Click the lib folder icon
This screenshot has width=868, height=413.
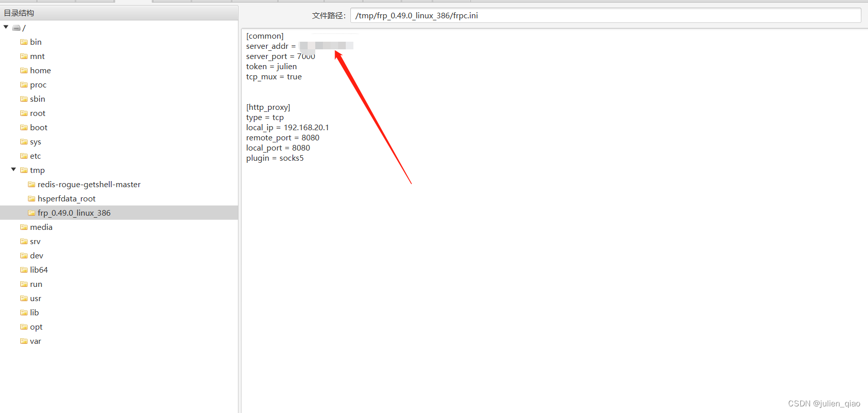[24, 313]
